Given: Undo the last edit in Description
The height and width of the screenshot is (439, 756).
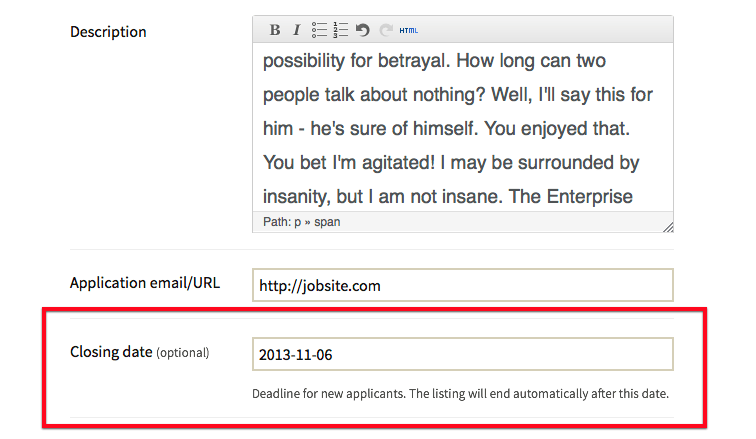Looking at the screenshot, I should coord(363,30).
